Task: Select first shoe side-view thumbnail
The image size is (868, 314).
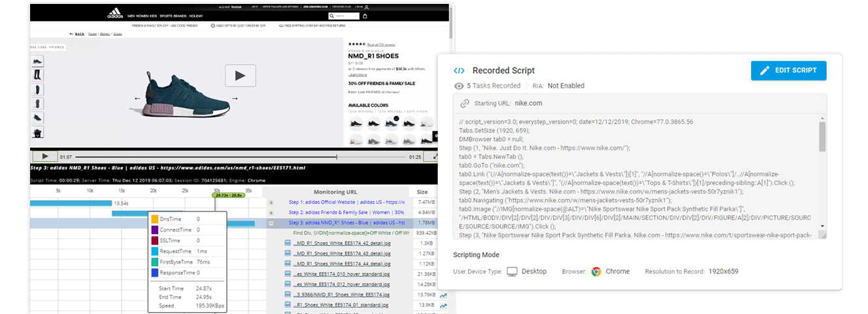Action: [37, 61]
